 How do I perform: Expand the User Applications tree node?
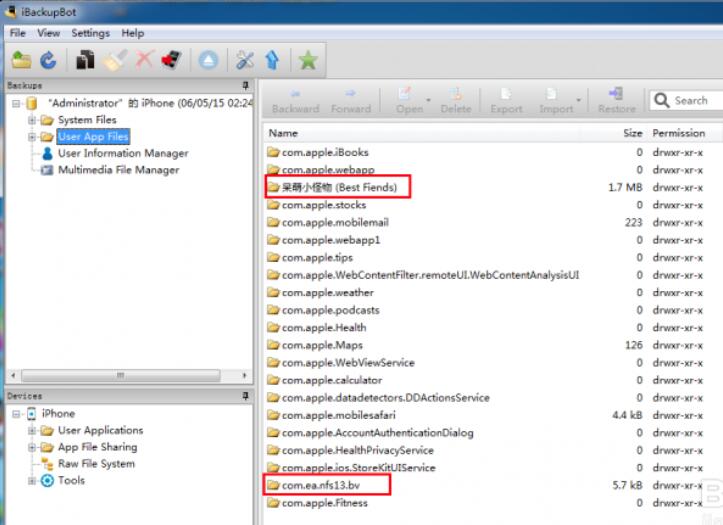click(x=32, y=431)
